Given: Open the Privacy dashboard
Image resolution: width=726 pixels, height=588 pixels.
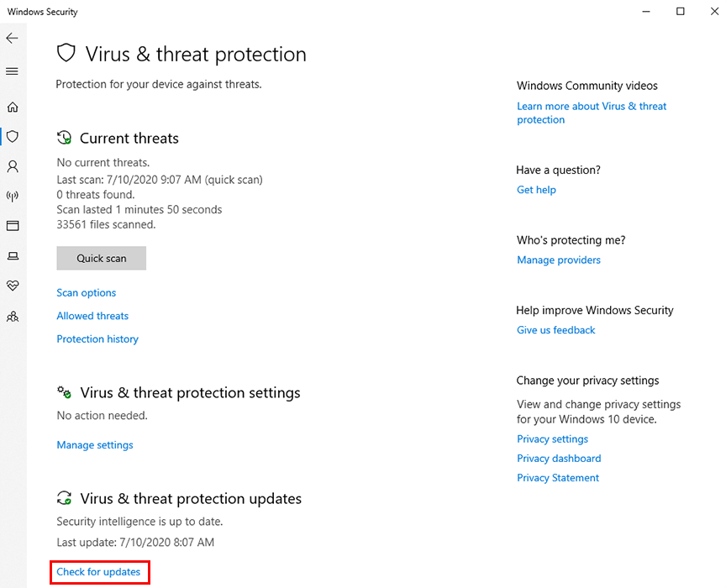Looking at the screenshot, I should pos(559,458).
